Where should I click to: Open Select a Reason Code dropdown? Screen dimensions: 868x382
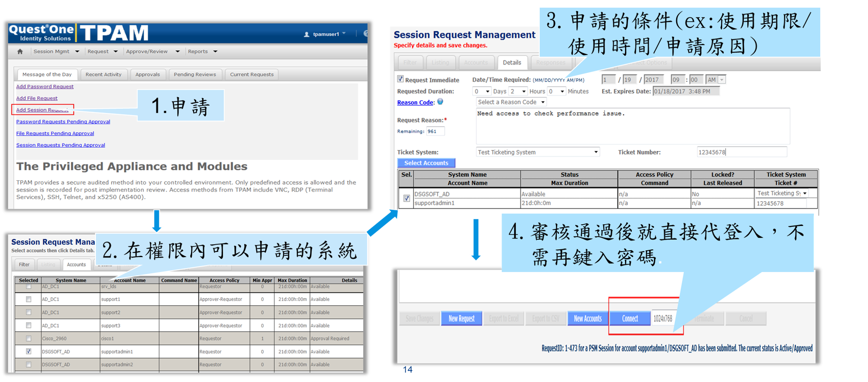pos(511,102)
